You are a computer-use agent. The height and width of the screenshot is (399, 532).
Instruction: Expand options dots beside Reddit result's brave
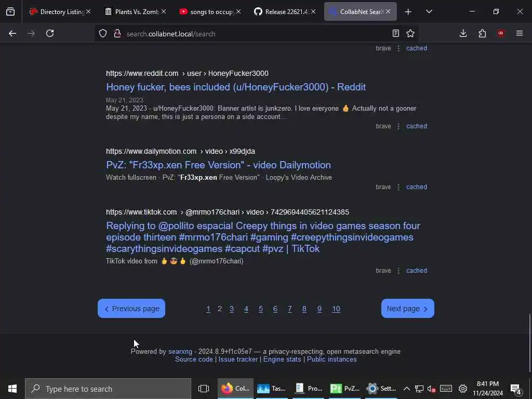398,126
